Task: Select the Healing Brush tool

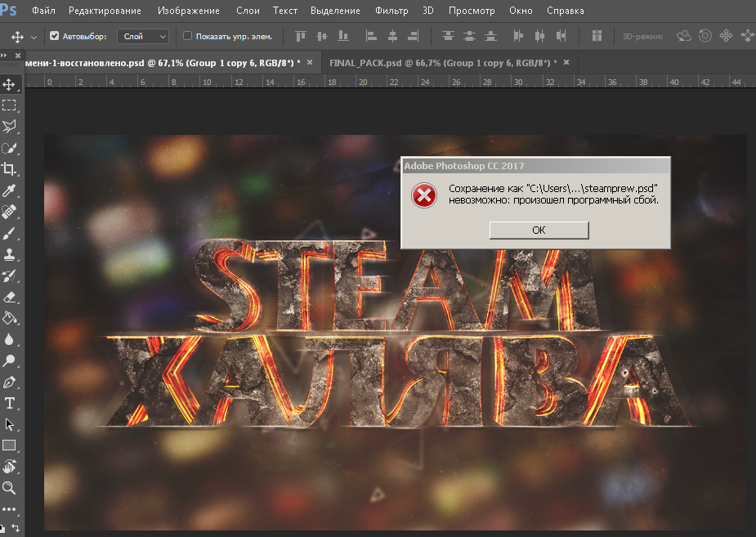Action: [x=9, y=212]
